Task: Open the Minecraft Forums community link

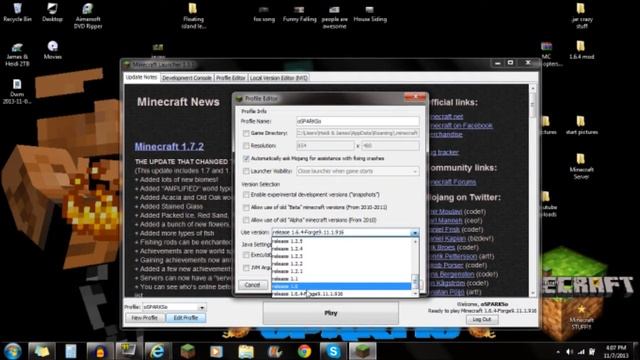Action: pyautogui.click(x=453, y=182)
